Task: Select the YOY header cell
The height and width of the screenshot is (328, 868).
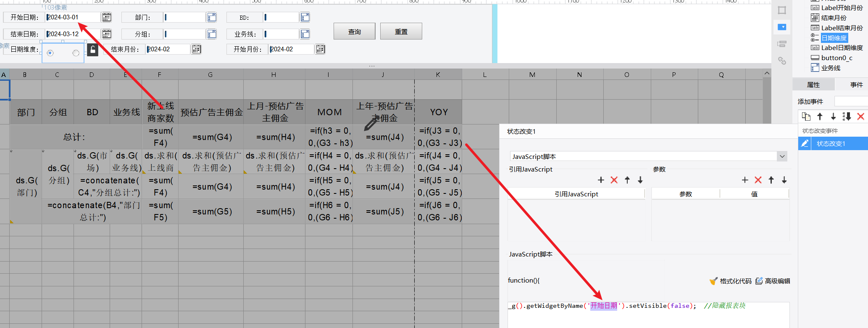Action: 438,112
